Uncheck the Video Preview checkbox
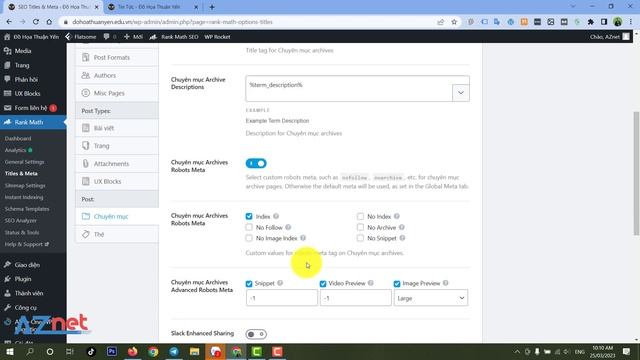The width and height of the screenshot is (640, 360). click(323, 283)
